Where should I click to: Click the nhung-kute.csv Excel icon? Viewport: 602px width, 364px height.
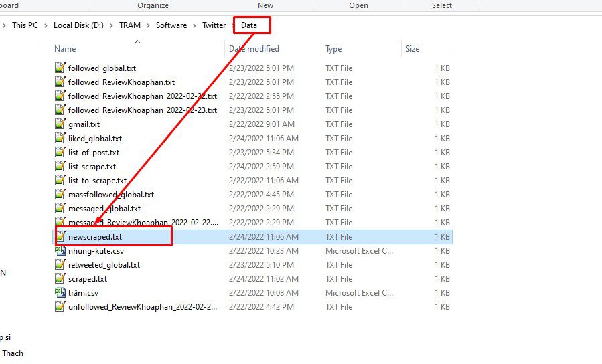click(x=60, y=251)
